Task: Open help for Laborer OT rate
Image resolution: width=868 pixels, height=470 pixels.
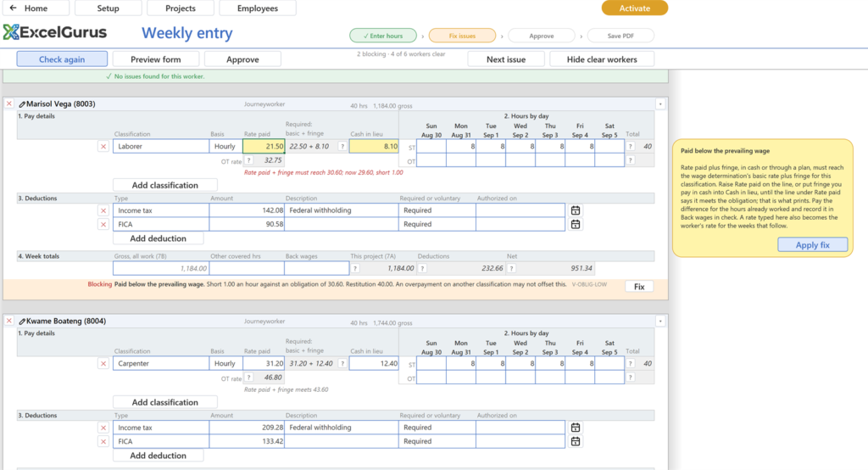Action: (249, 160)
